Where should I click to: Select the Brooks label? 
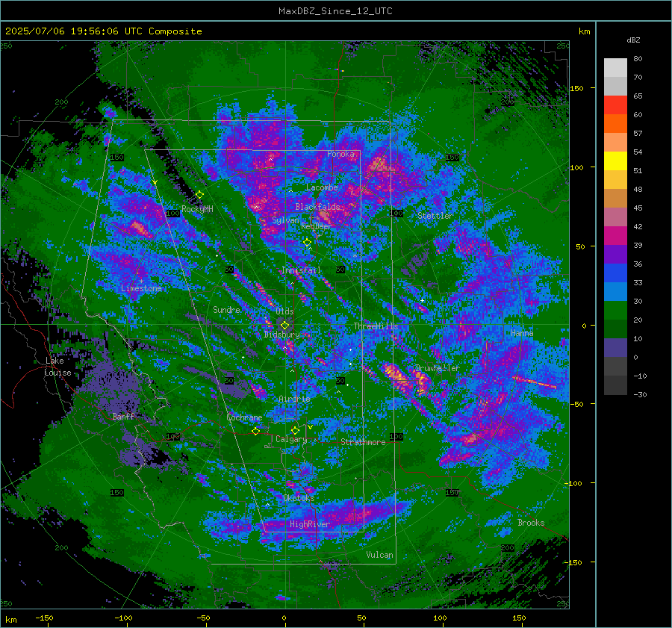pyautogui.click(x=531, y=523)
